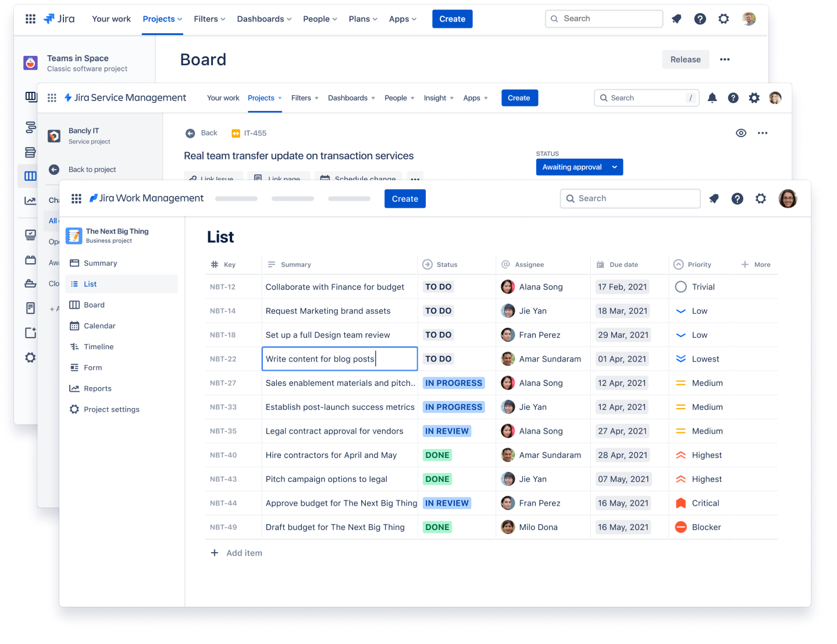Open the Awaiting approval status dropdown

[579, 167]
